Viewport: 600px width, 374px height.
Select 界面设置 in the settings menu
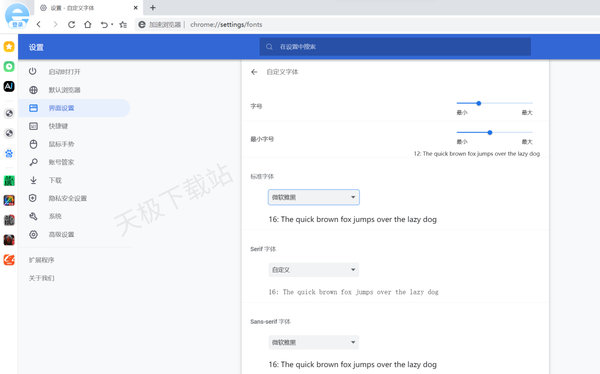click(x=75, y=108)
